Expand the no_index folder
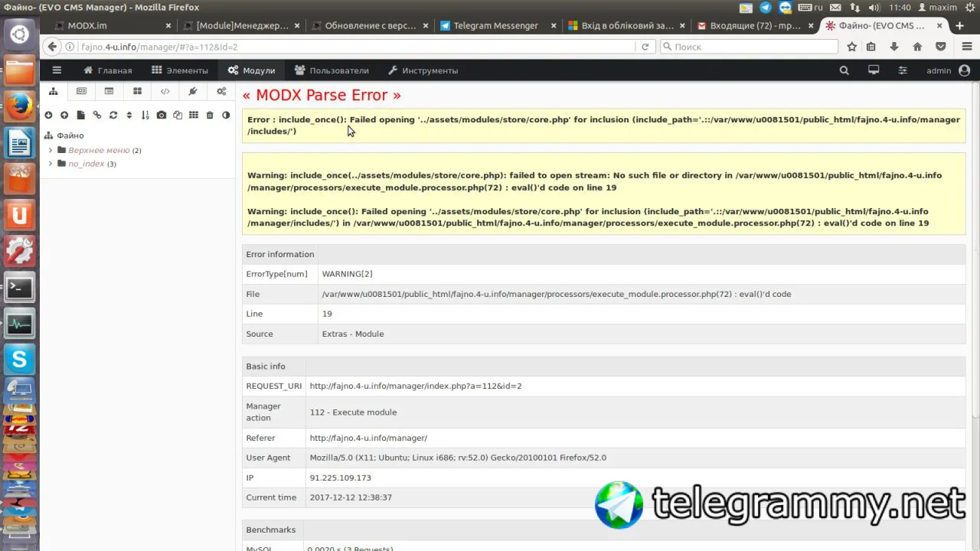The image size is (980, 551). [x=51, y=164]
